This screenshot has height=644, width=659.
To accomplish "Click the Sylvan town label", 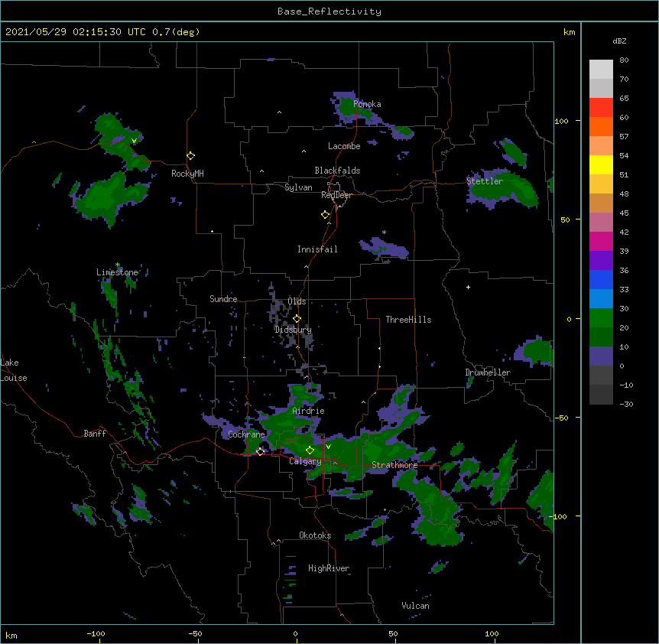I will (298, 187).
